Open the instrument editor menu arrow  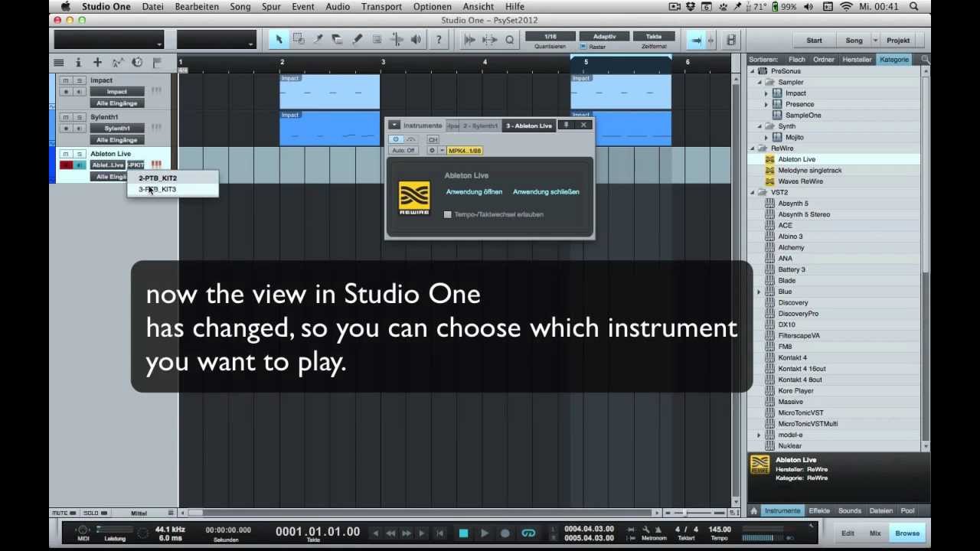[394, 125]
